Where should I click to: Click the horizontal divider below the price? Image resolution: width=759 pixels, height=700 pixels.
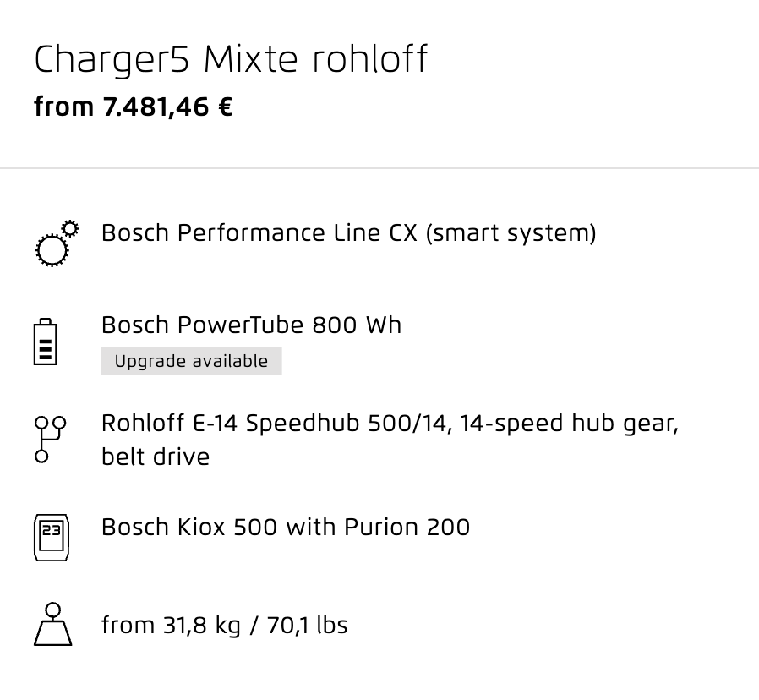379,168
